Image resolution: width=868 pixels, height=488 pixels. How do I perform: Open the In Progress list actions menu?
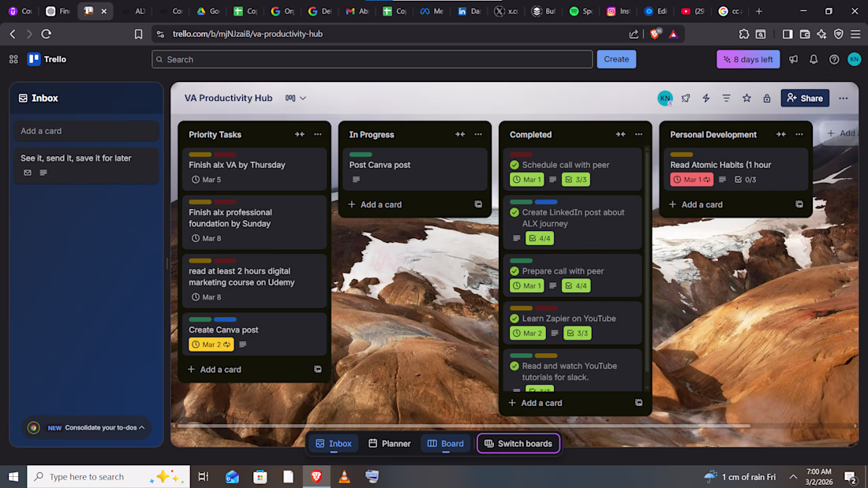(x=477, y=135)
